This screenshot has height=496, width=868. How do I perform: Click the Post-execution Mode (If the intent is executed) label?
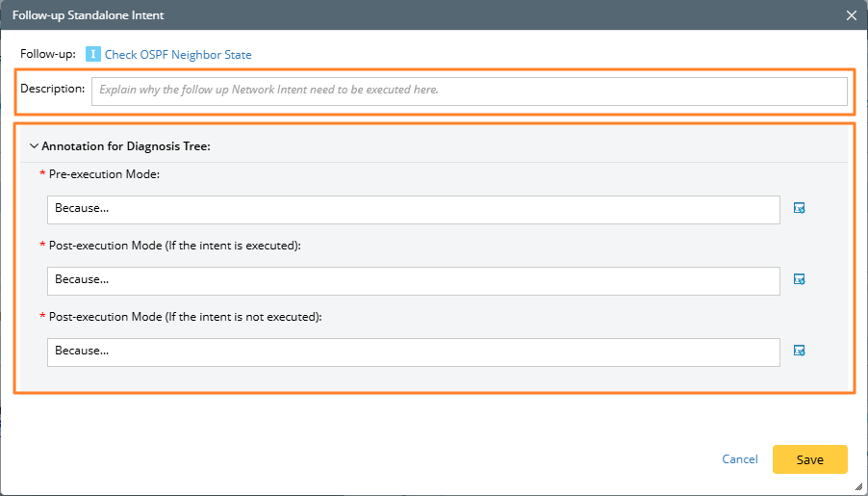[x=174, y=246]
